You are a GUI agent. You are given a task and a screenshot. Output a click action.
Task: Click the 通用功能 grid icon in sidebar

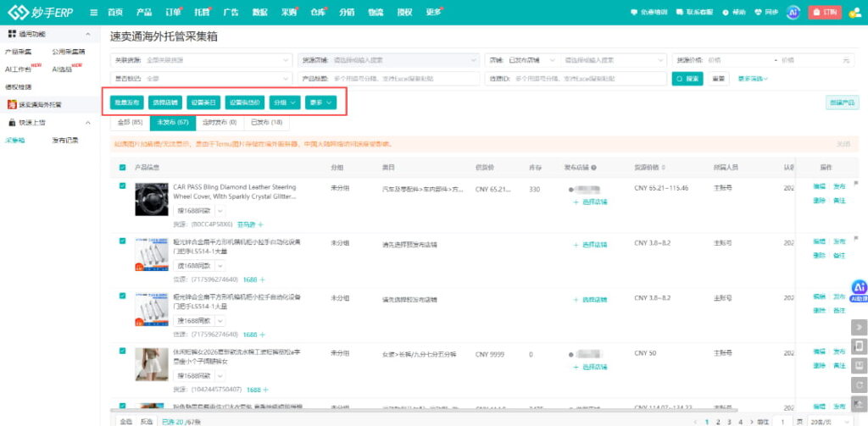click(12, 35)
